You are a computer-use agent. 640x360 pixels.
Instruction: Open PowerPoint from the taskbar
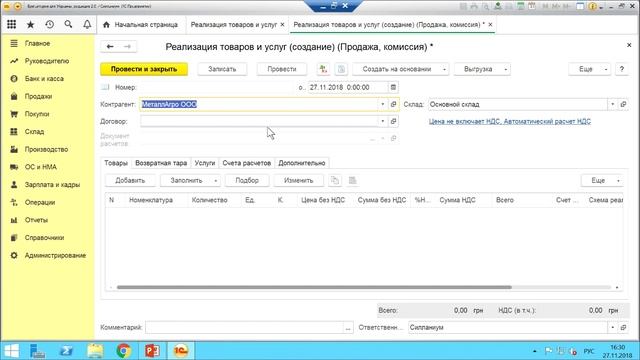(x=152, y=351)
